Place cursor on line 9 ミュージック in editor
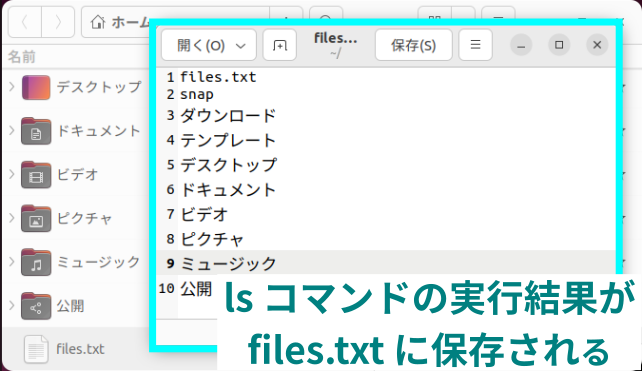Image resolution: width=642 pixels, height=371 pixels. click(228, 263)
